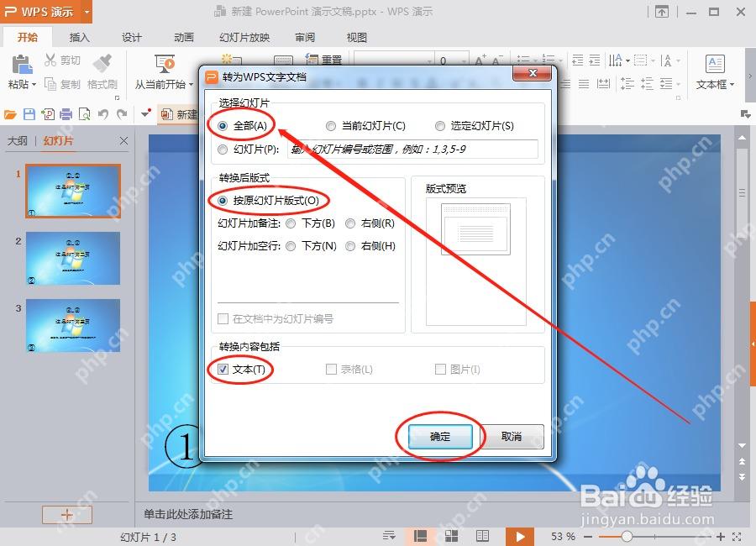
Task: Click the slide range input field
Action: (412, 149)
